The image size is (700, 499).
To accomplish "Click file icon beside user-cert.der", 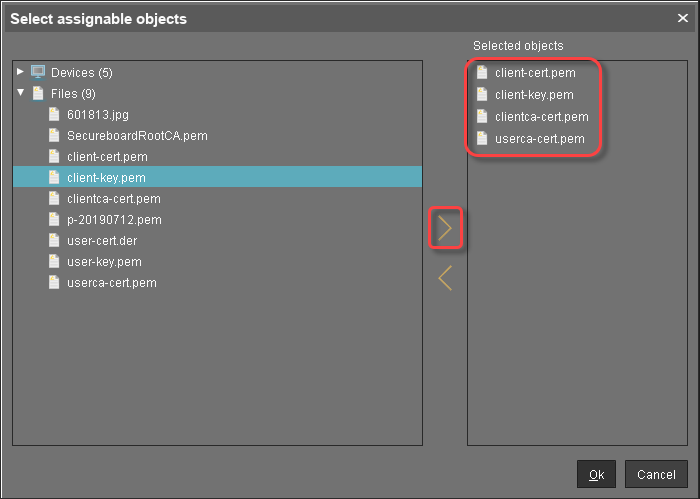I will coord(55,241).
